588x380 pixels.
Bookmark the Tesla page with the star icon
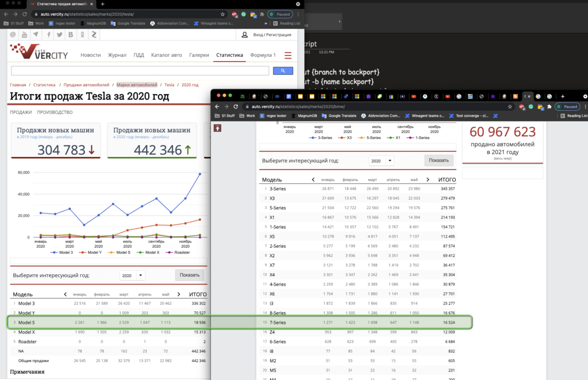pos(222,14)
